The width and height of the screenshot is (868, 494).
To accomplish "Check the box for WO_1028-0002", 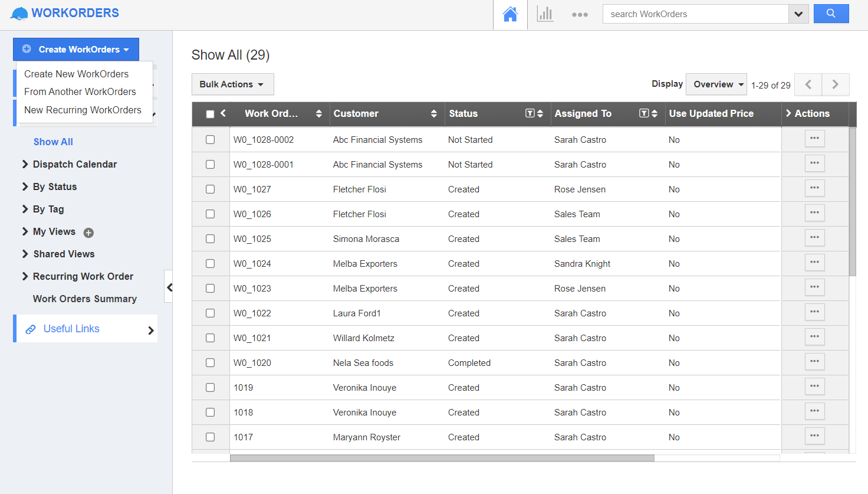I will [210, 140].
